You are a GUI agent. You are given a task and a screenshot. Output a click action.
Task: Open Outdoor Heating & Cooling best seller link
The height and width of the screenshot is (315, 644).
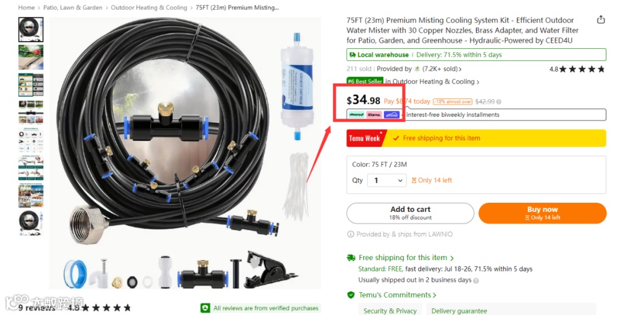click(432, 82)
